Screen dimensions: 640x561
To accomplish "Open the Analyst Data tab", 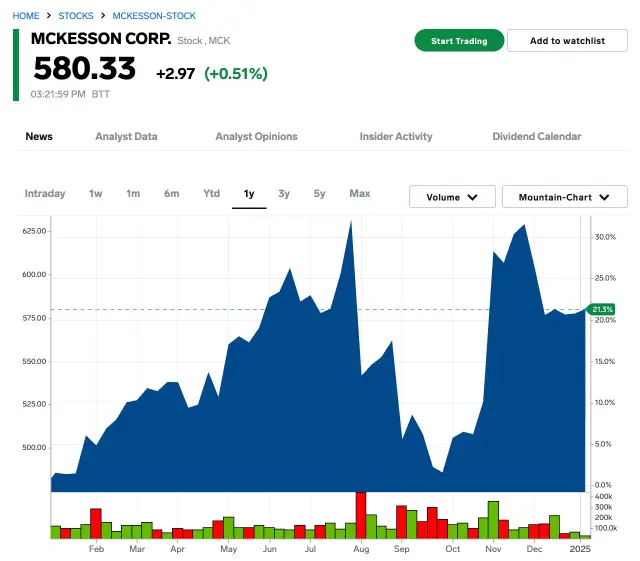I will click(x=126, y=136).
